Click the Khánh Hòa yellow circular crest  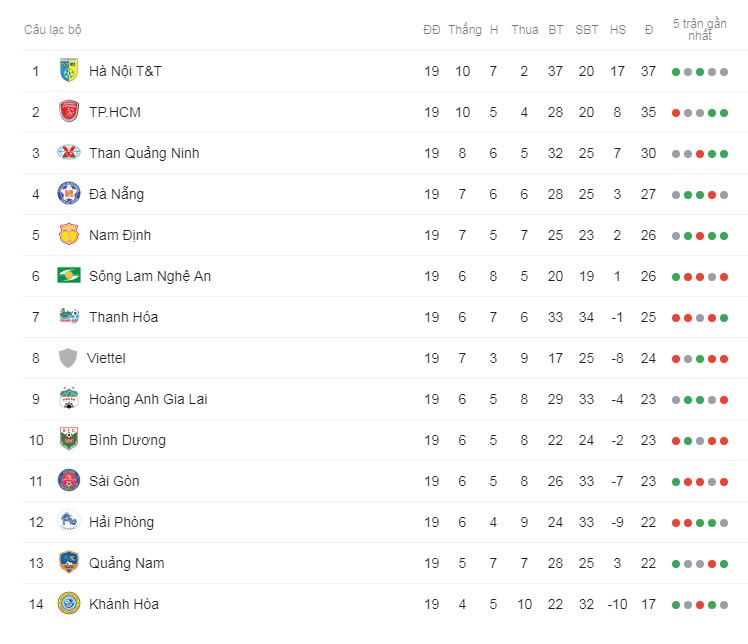pyautogui.click(x=69, y=603)
